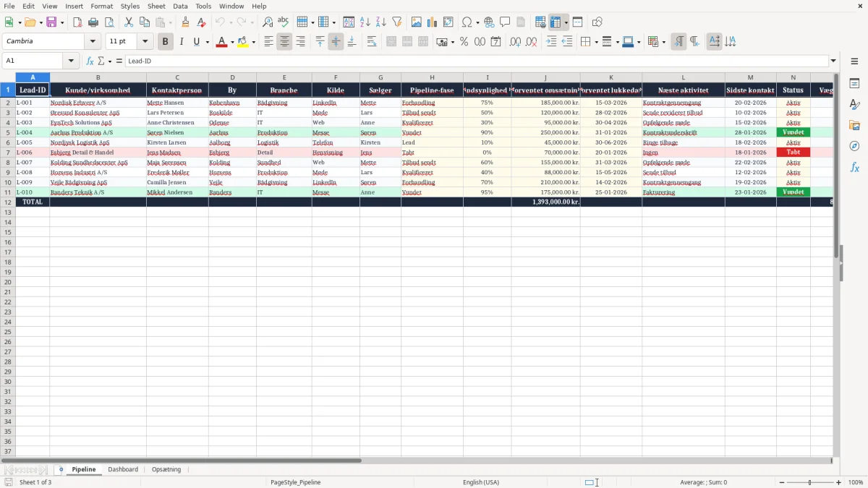This screenshot has width=868, height=488.
Task: Insert Image icon in toolbar
Action: tap(417, 22)
